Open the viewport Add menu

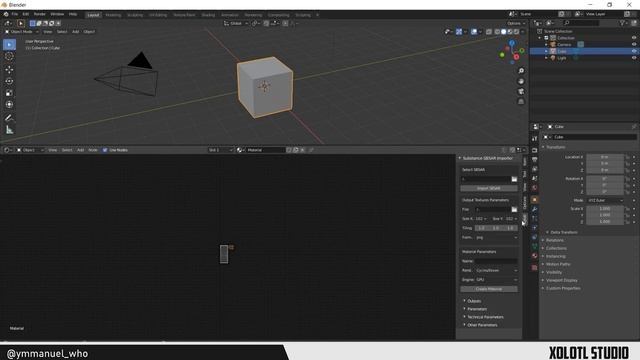76,31
